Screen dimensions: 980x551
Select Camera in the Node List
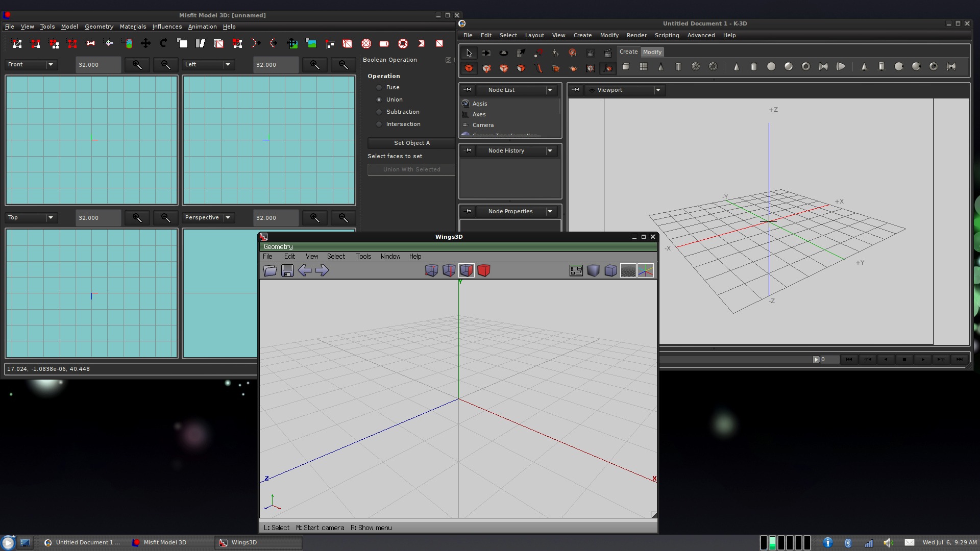pyautogui.click(x=483, y=126)
